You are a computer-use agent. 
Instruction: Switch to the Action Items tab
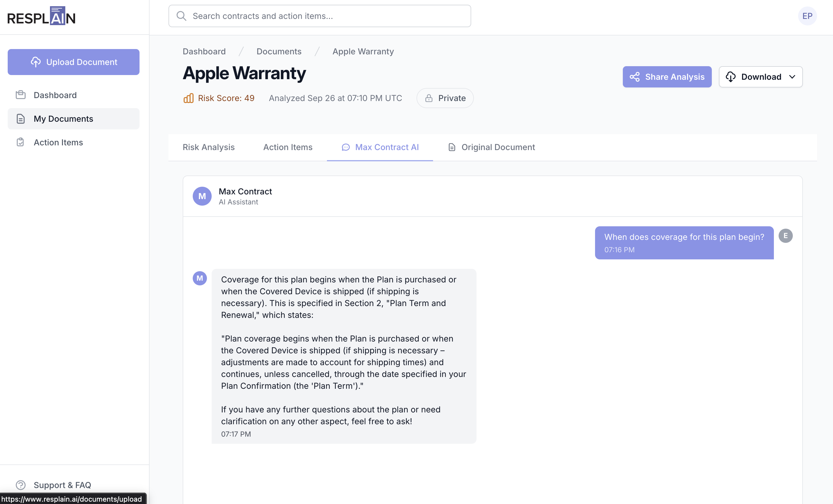288,147
